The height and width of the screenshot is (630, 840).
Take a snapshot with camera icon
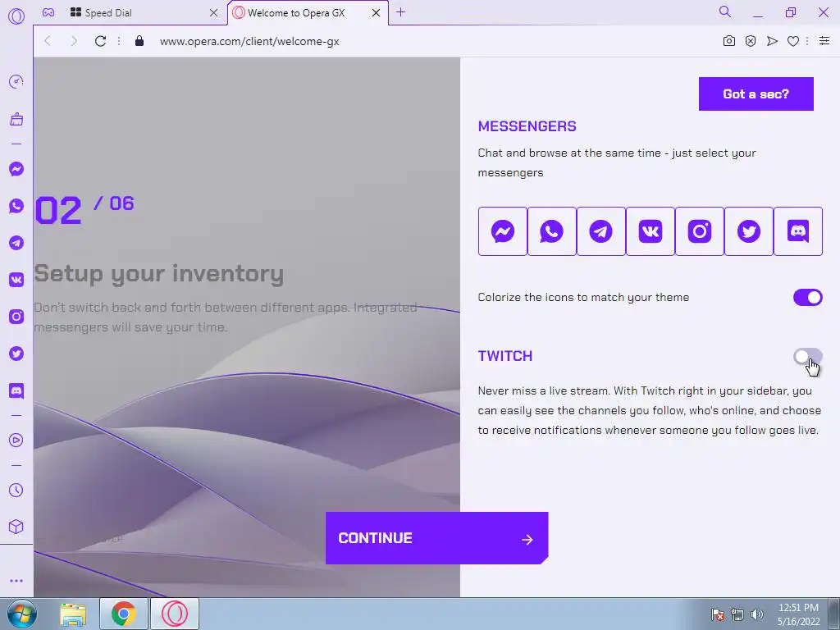point(729,41)
